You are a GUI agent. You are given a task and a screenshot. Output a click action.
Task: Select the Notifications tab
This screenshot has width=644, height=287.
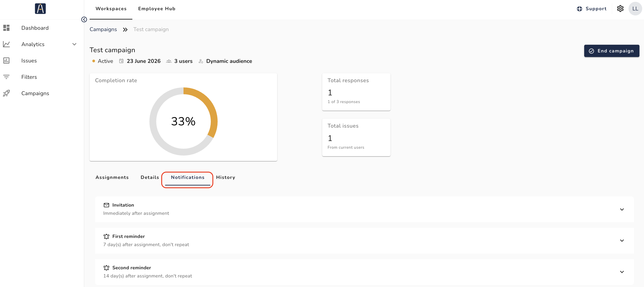click(188, 177)
